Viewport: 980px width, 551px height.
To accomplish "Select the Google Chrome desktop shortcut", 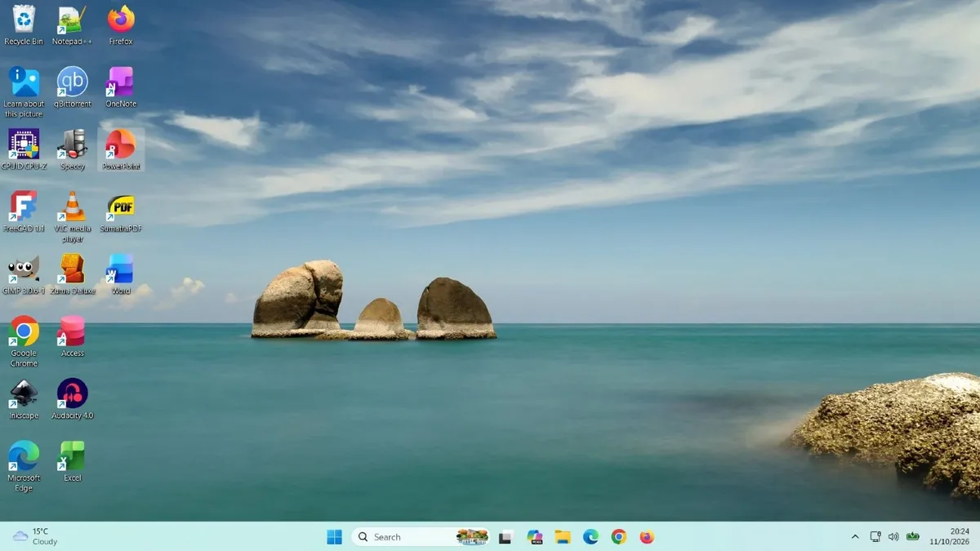I will tap(24, 341).
